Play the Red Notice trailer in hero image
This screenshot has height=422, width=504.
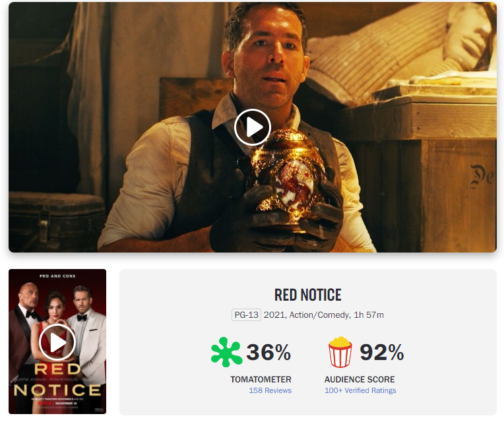(x=252, y=127)
